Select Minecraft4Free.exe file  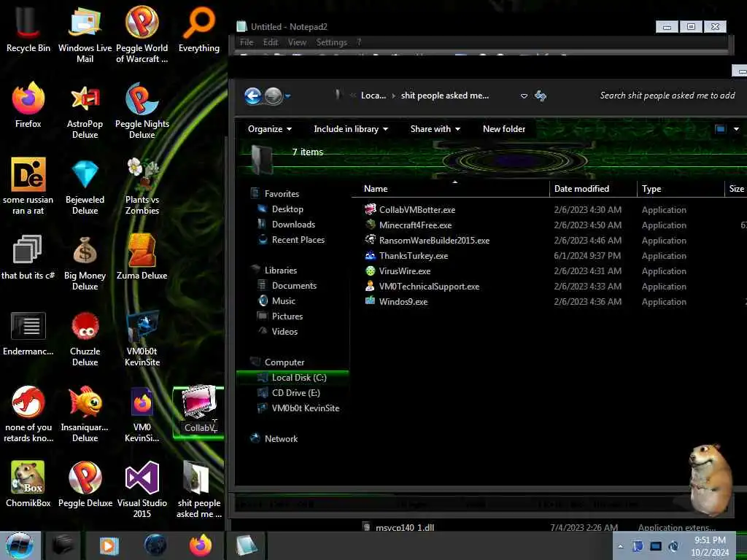(409, 225)
